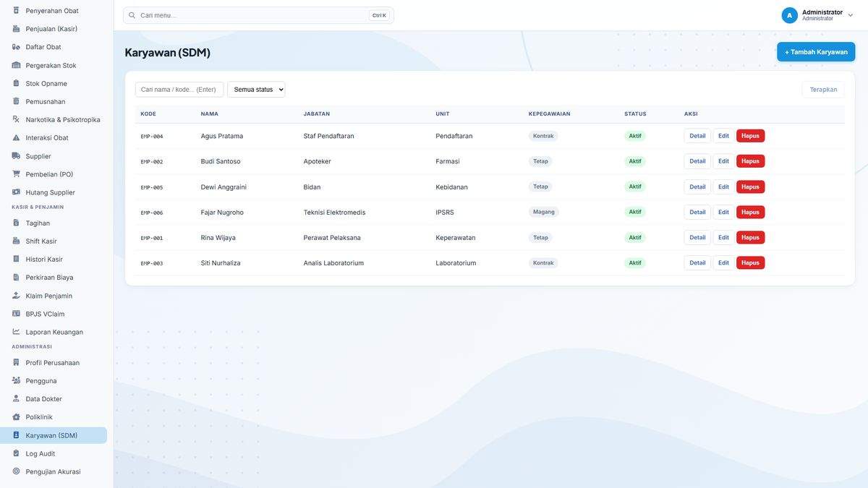The width and height of the screenshot is (868, 488).
Task: Click the Supplier truck icon
Action: (x=16, y=156)
